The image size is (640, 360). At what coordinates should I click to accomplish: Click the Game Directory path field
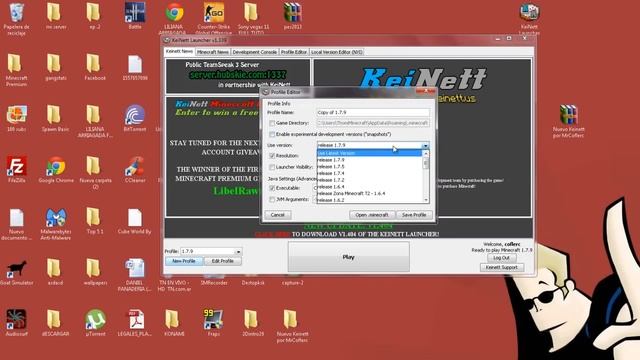[373, 123]
